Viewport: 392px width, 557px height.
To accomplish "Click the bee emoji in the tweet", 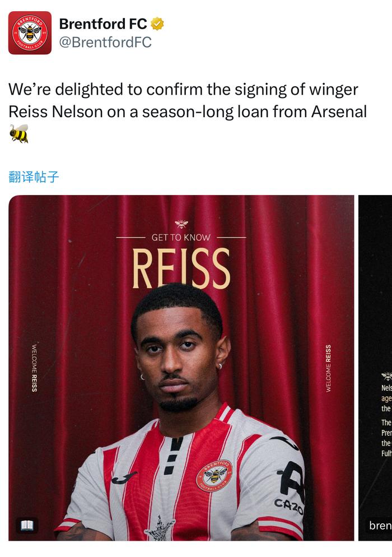I will click(x=18, y=133).
